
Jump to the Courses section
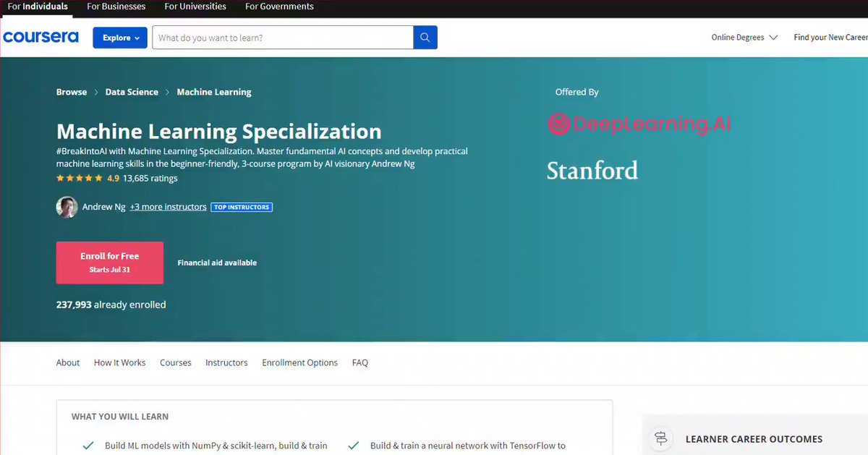point(176,363)
